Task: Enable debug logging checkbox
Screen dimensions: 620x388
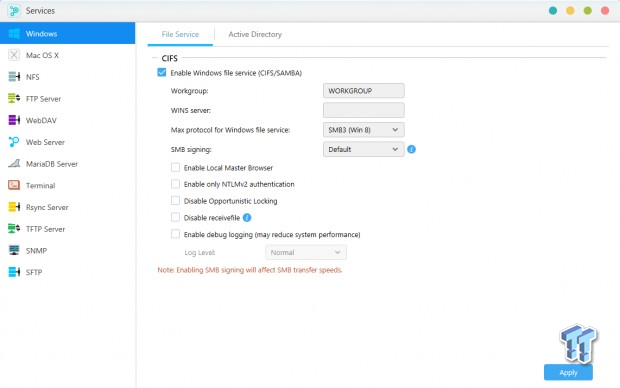Action: (x=175, y=234)
